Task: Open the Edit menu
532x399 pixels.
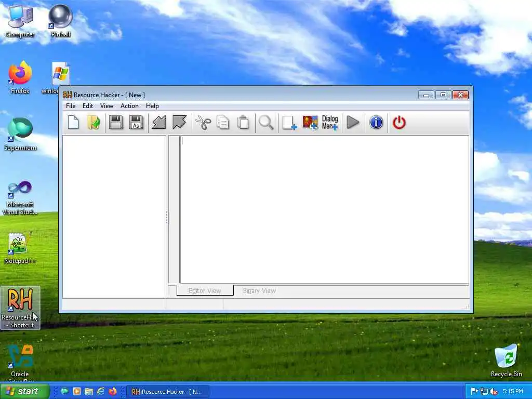Action: coord(87,106)
